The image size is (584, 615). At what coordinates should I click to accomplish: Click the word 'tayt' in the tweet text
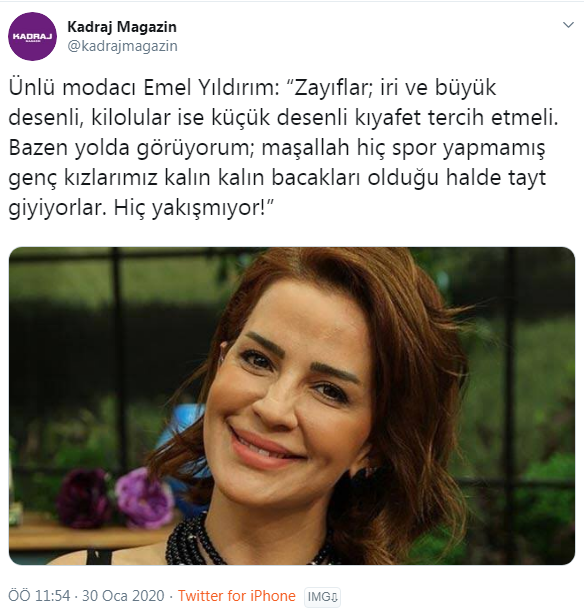coord(527,178)
